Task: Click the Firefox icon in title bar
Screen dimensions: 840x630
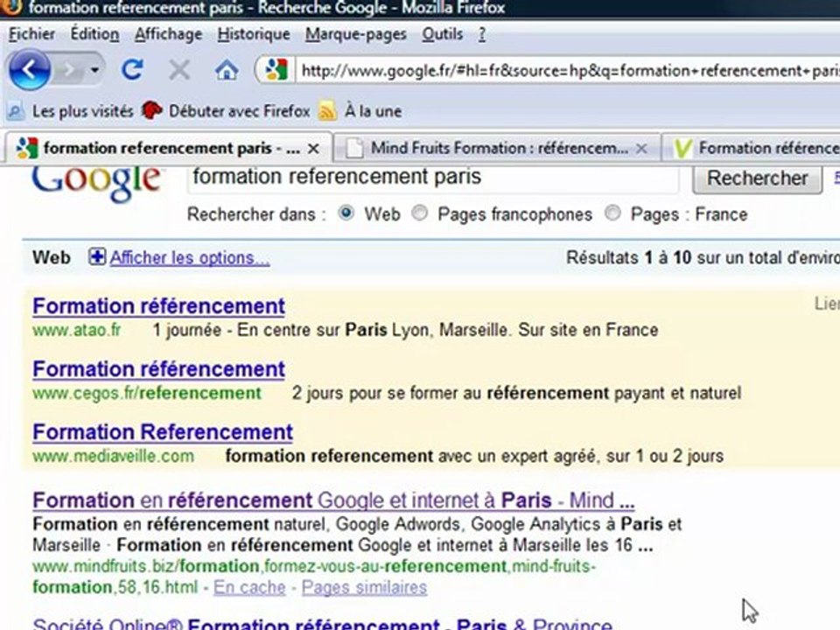Action: tap(10, 7)
